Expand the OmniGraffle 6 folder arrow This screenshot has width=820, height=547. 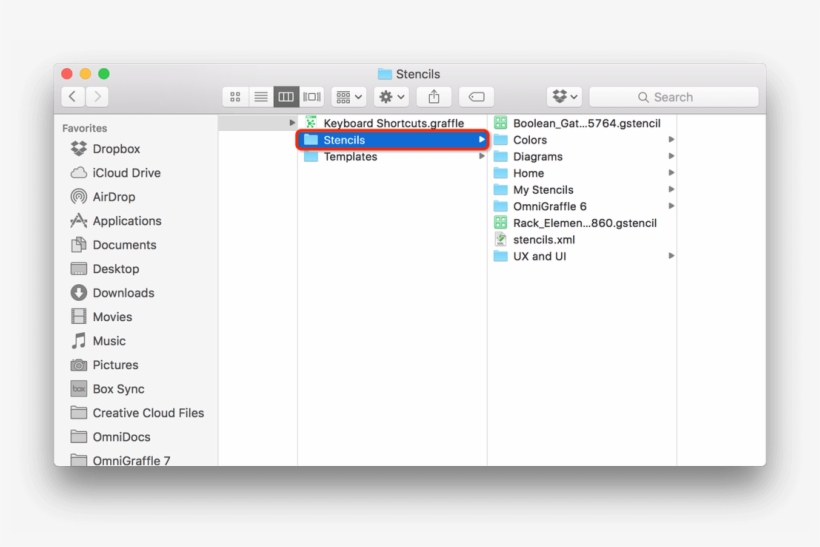(x=671, y=206)
